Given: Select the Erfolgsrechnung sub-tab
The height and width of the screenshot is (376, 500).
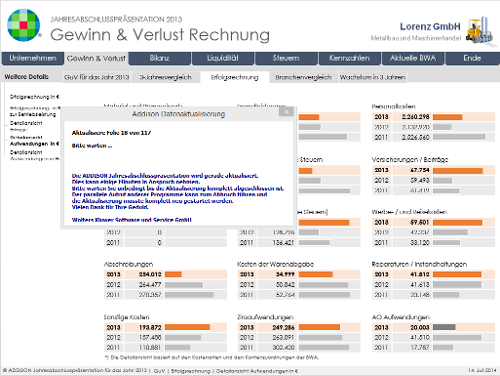Looking at the screenshot, I should click(x=235, y=77).
